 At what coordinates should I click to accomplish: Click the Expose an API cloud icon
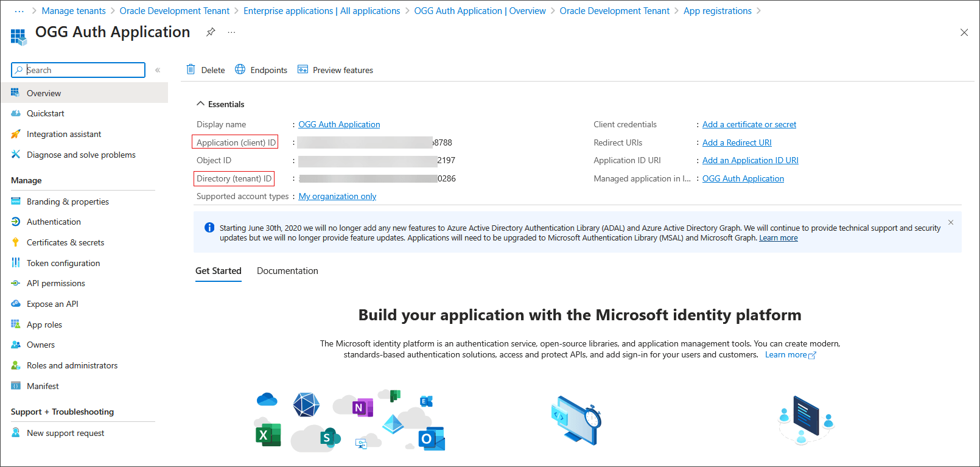point(15,303)
